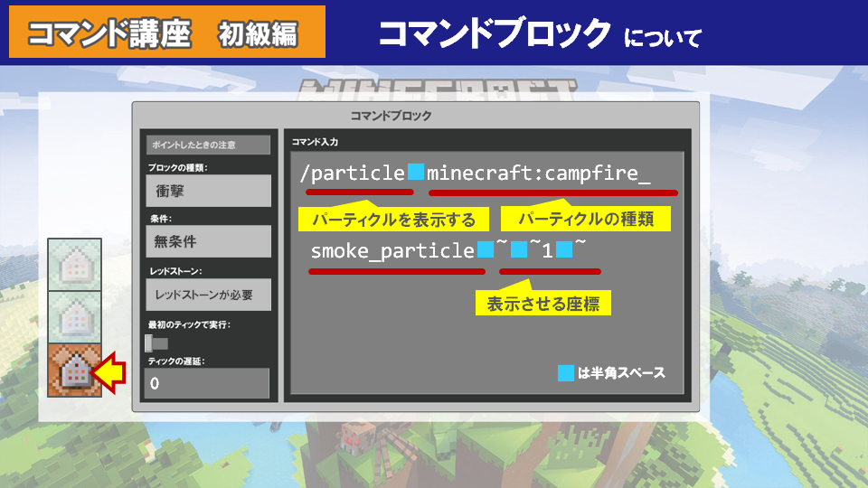Click the ~1 coordinate value in the command
This screenshot has width=868, height=488.
click(x=541, y=250)
